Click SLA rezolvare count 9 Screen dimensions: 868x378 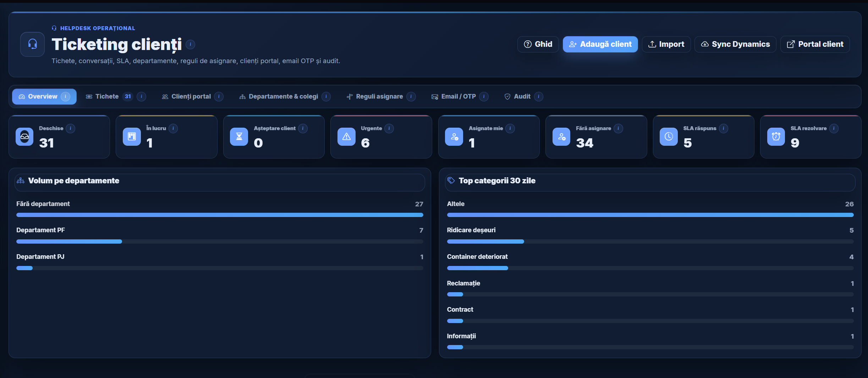pos(795,143)
